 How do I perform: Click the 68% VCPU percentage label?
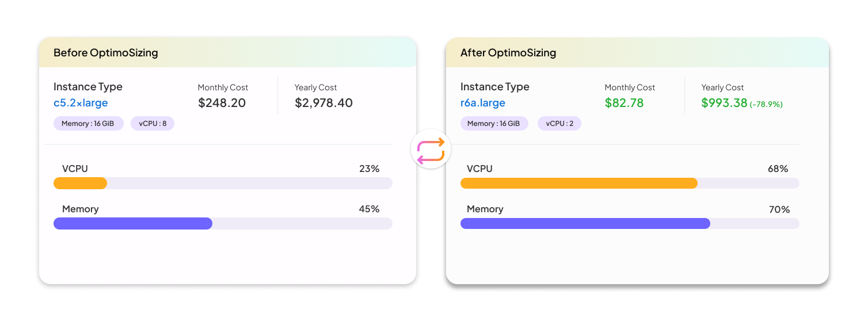778,169
